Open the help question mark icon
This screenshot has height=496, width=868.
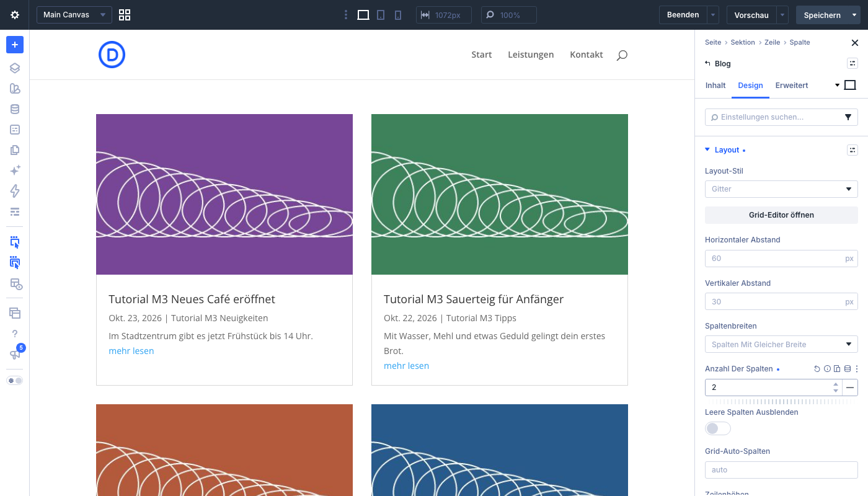[x=15, y=334]
